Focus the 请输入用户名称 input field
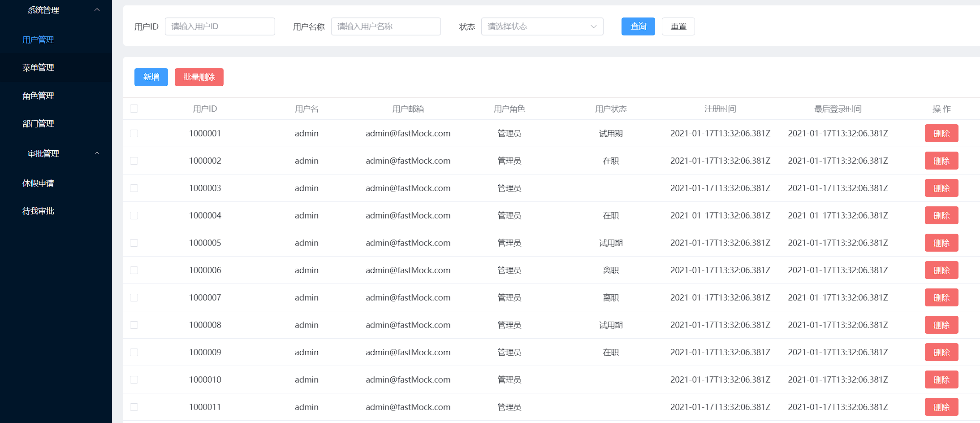The width and height of the screenshot is (980, 423). pos(386,26)
